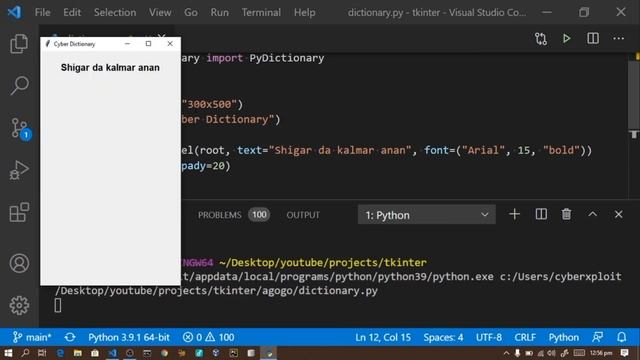Click the Ln 12, Col 15 cursor position
640x360 pixels.
383,337
